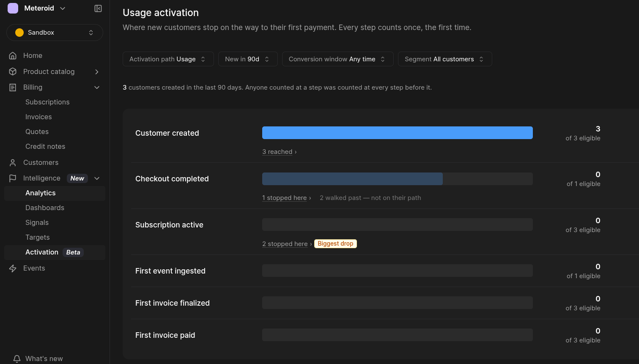Viewport: 639px width, 364px height.
Task: Click the 'First event ingested' step label
Action: click(170, 271)
